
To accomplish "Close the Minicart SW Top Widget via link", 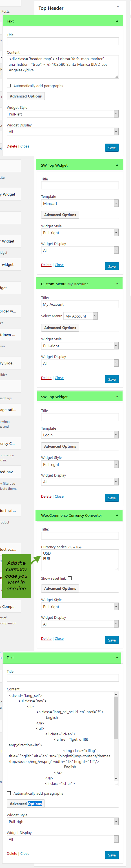I will click(59, 265).
